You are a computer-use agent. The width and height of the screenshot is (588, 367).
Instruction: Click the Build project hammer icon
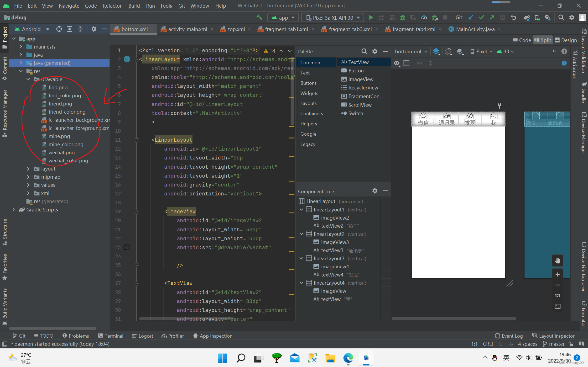[258, 17]
